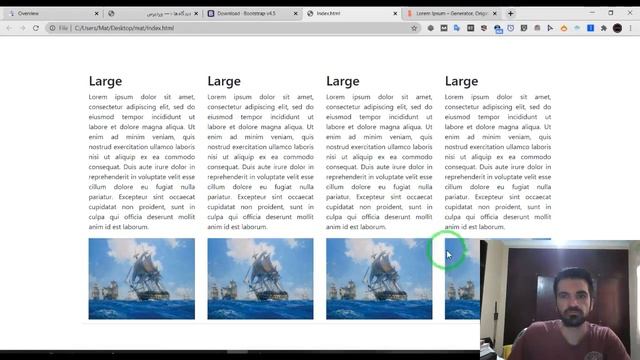This screenshot has width=640, height=360.
Task: Go back to previous page
Action: click(9, 28)
